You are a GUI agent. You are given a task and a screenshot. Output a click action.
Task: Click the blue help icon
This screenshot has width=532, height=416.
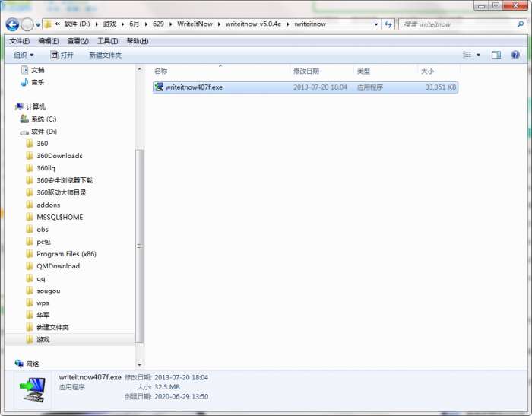[515, 55]
